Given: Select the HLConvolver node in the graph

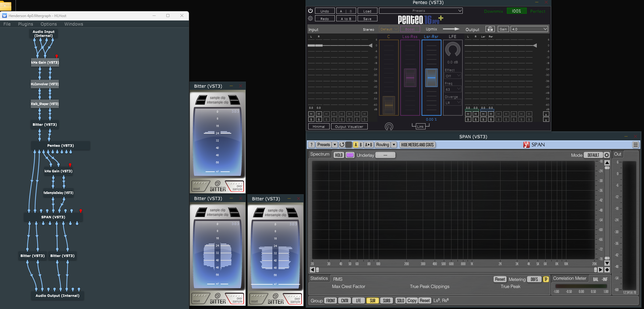Looking at the screenshot, I should [45, 84].
